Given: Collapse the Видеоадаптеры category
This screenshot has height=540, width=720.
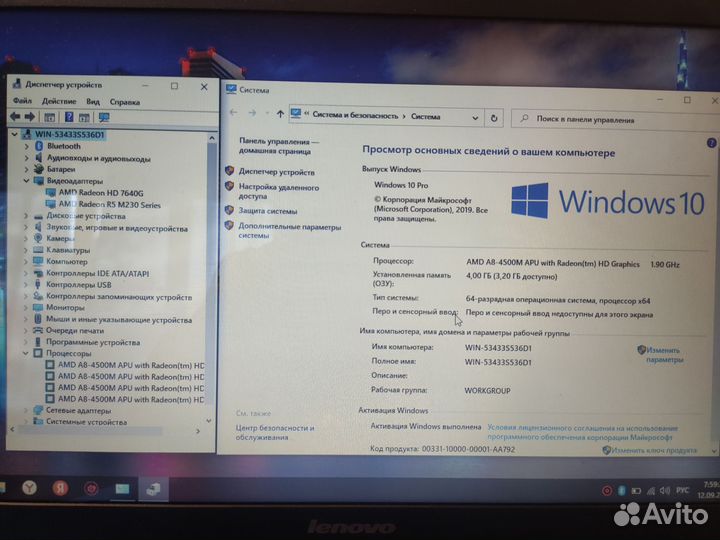Looking at the screenshot, I should [26, 181].
